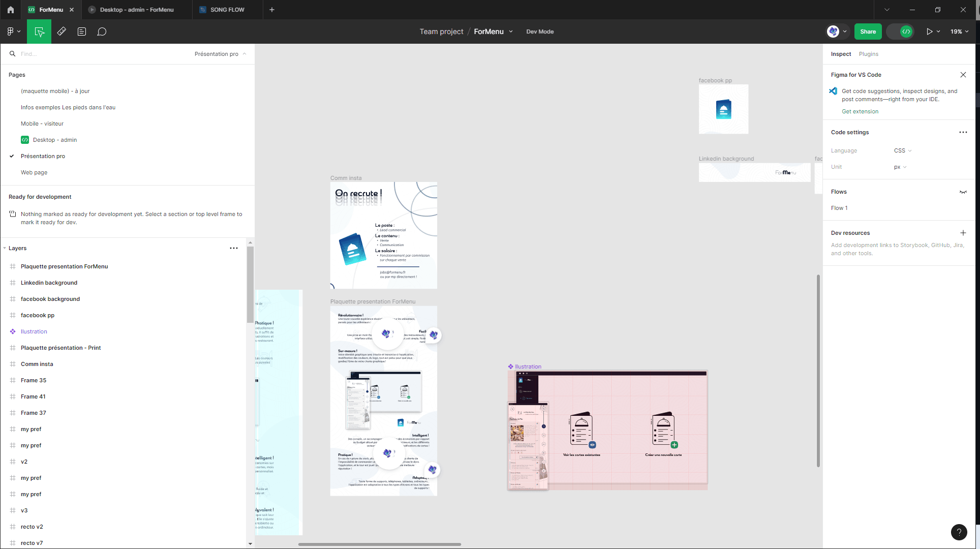
Task: Open the Language CSS dropdown
Action: click(x=903, y=150)
